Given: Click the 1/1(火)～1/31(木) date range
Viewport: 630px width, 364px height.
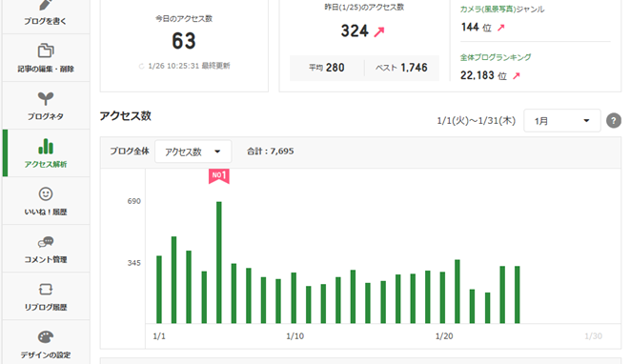Looking at the screenshot, I should [x=477, y=120].
